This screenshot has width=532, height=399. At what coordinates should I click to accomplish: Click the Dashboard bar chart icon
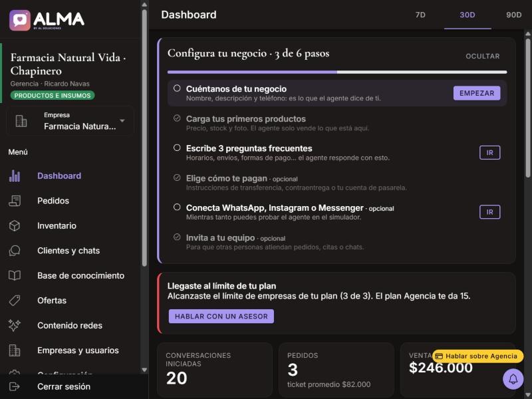coord(14,176)
